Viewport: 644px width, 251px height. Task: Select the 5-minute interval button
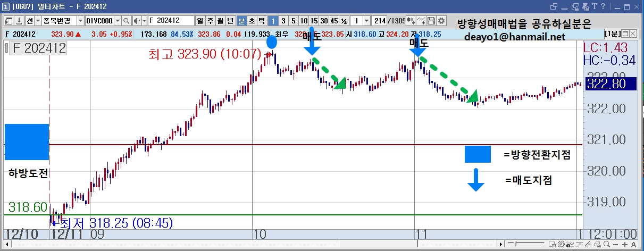coord(293,21)
